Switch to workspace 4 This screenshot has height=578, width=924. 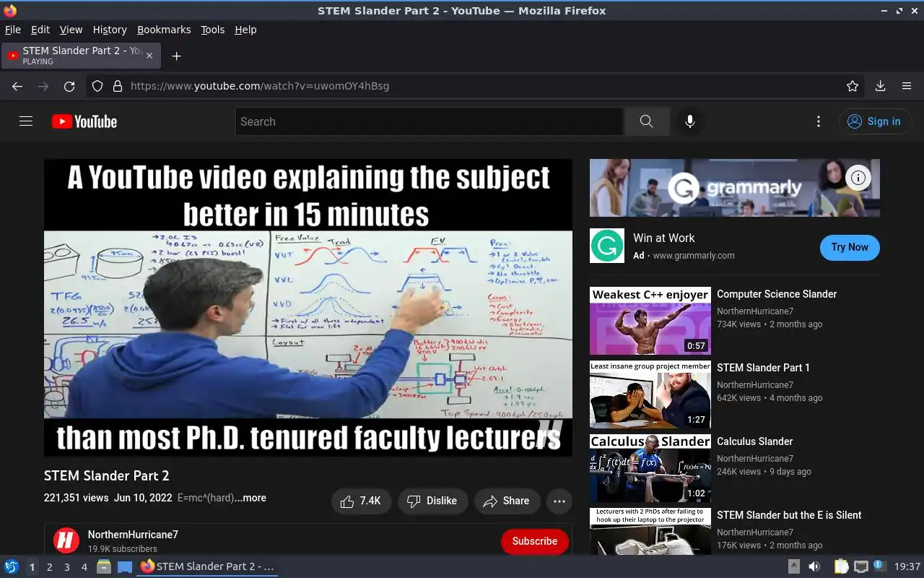(x=84, y=567)
